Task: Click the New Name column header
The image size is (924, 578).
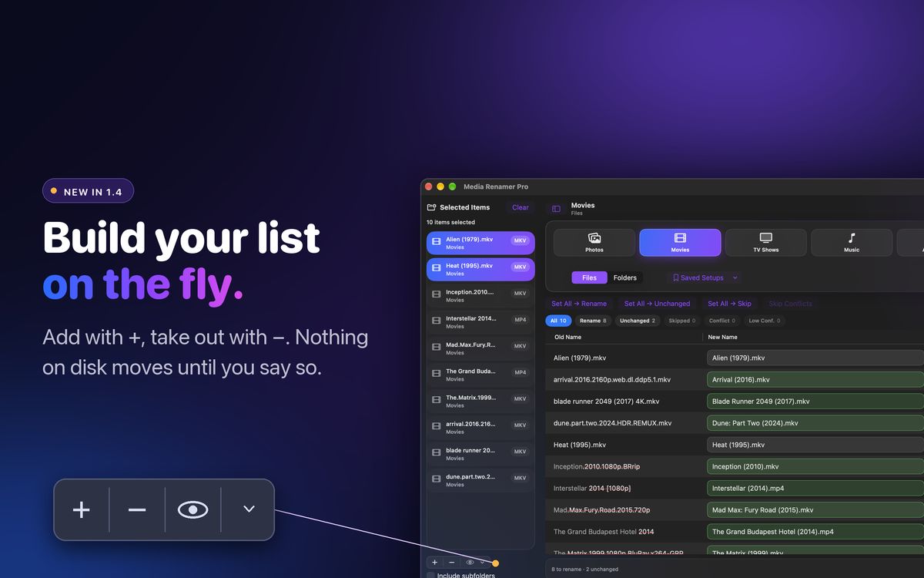Action: [723, 337]
